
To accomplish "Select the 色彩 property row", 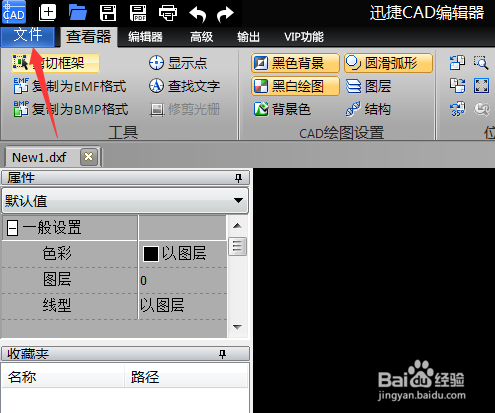I will pyautogui.click(x=114, y=254).
